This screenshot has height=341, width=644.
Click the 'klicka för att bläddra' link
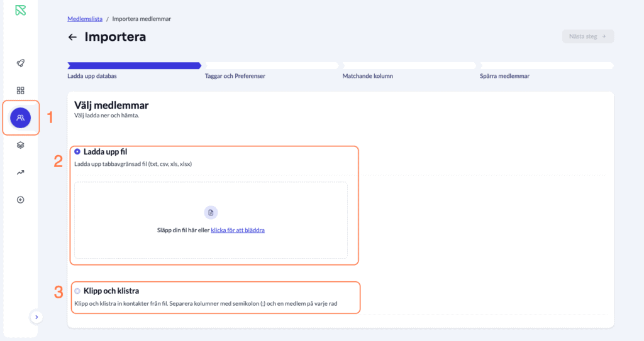(238, 230)
